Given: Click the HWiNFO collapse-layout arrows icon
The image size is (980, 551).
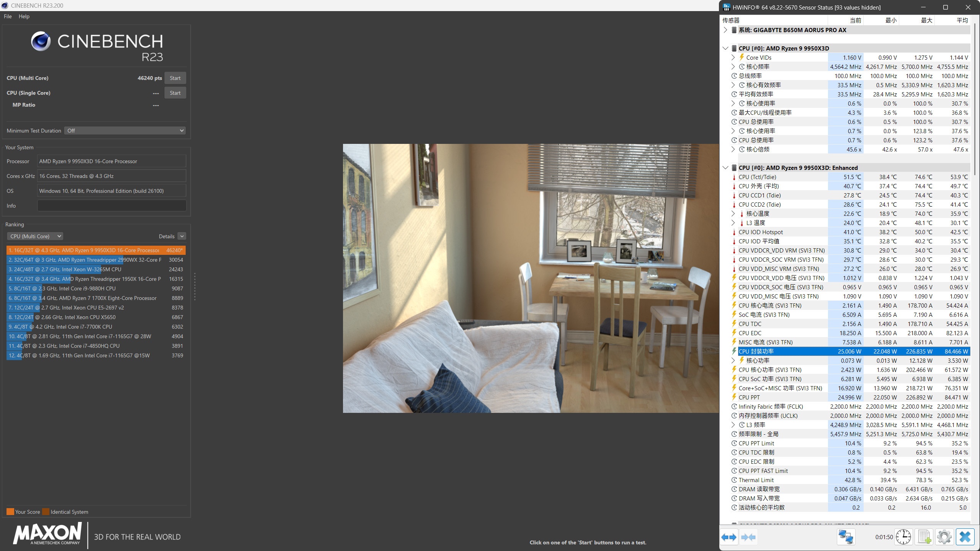Looking at the screenshot, I should tap(748, 537).
